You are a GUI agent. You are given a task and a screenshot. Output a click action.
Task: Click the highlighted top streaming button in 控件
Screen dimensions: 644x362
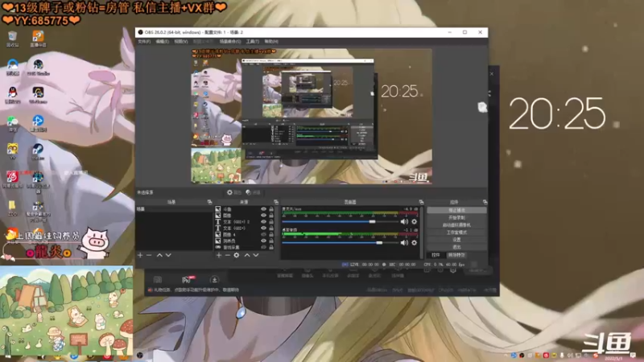pyautogui.click(x=456, y=210)
